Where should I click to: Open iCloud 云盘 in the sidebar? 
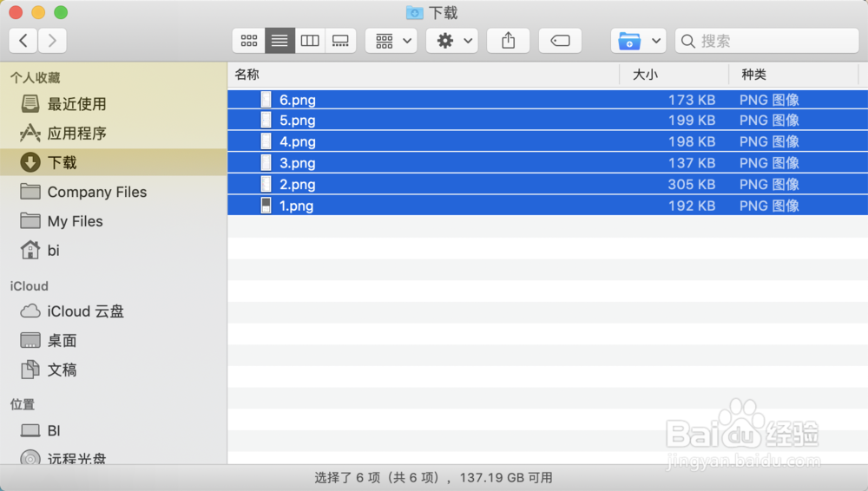(114, 311)
